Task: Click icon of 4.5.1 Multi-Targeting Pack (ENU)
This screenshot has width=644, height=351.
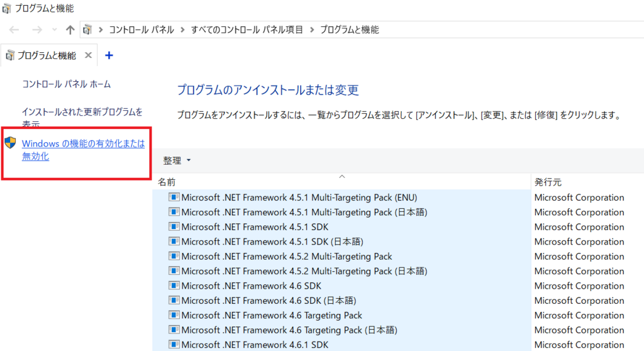Action: (x=174, y=197)
